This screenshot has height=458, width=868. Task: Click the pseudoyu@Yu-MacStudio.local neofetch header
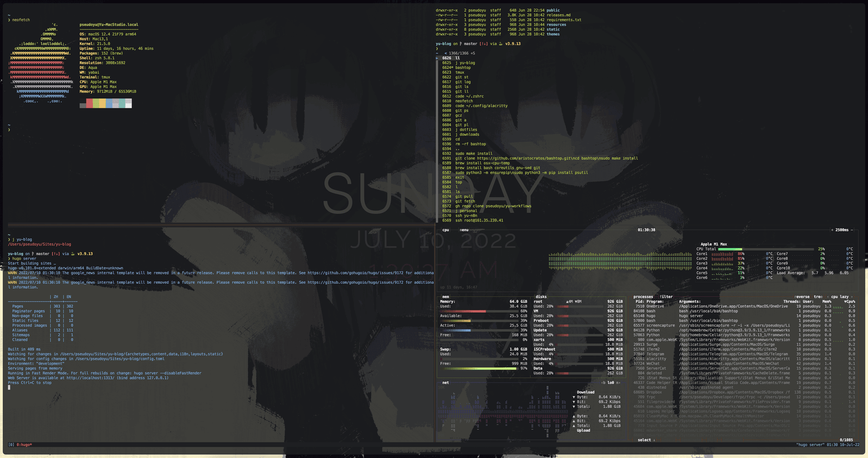point(109,25)
